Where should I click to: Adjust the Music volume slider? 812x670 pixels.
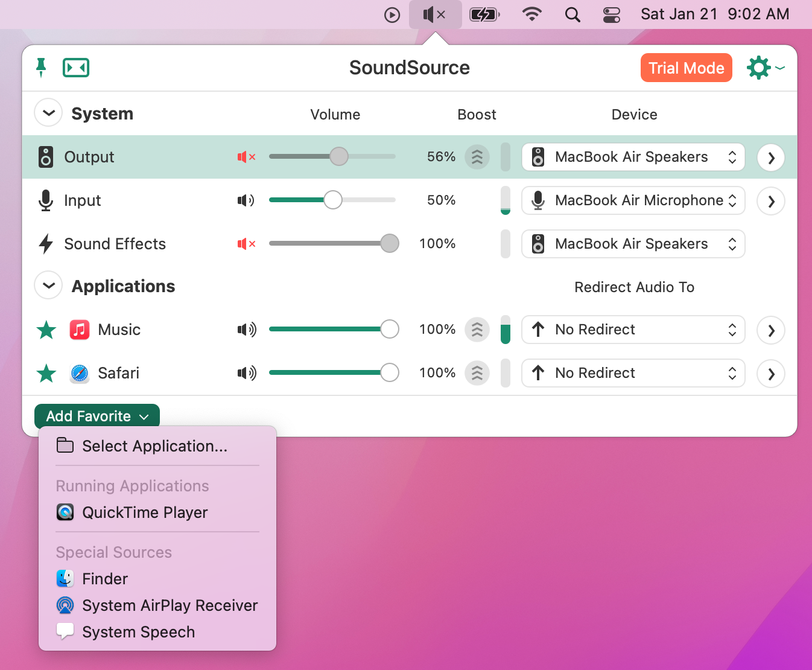(334, 330)
